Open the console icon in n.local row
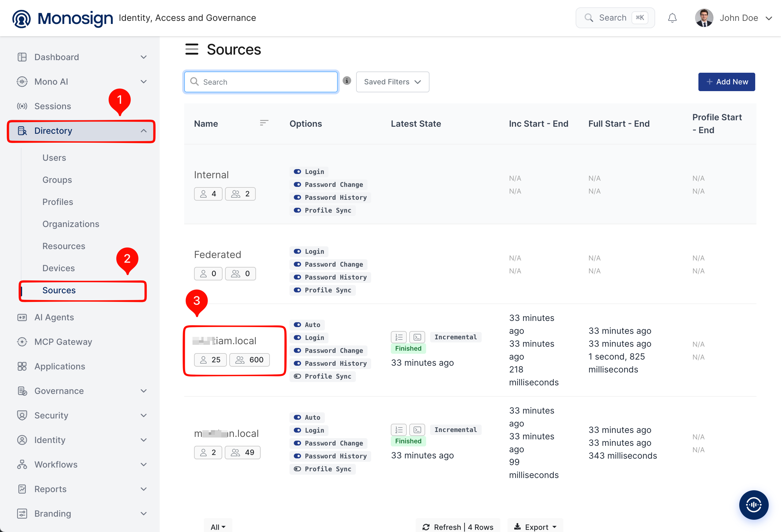 pos(417,430)
